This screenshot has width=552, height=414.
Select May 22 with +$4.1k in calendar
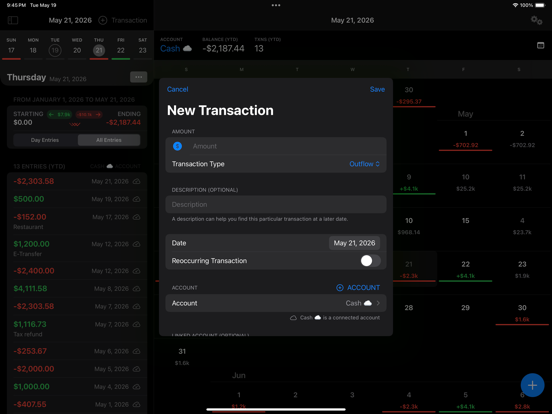pyautogui.click(x=465, y=270)
